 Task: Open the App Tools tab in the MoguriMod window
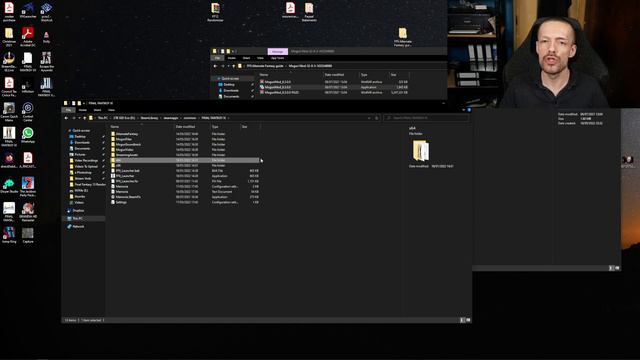277,58
